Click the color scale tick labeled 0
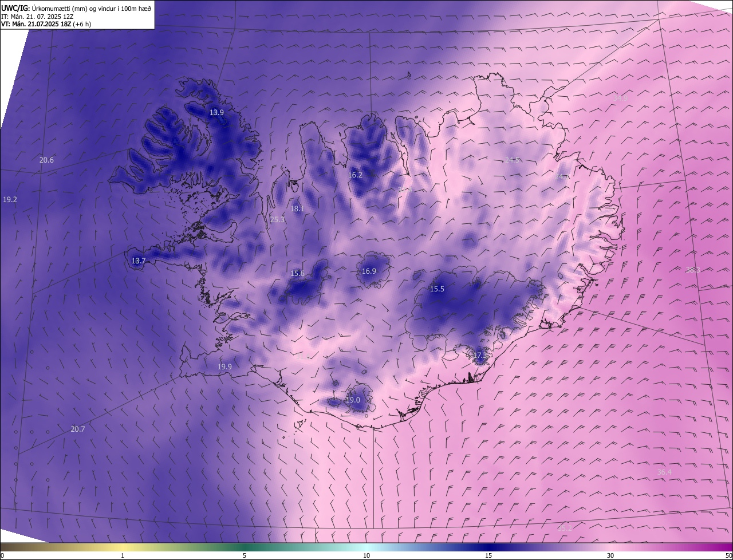 click(x=2, y=555)
